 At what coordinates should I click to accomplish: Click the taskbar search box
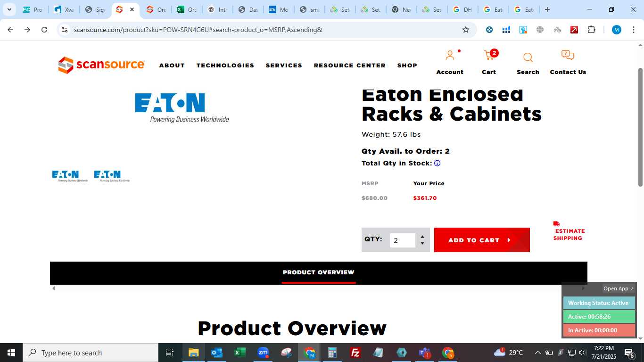91,353
